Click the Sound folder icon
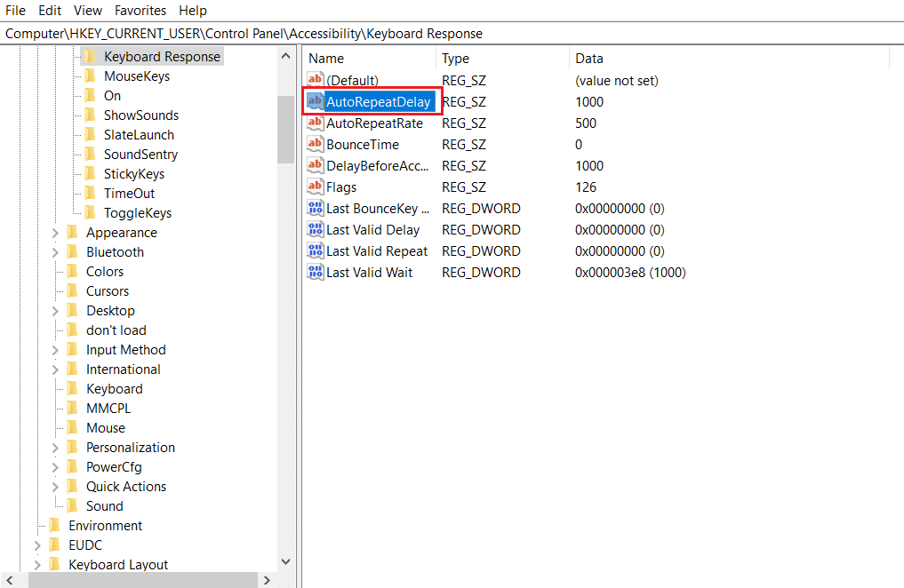 pyautogui.click(x=73, y=505)
